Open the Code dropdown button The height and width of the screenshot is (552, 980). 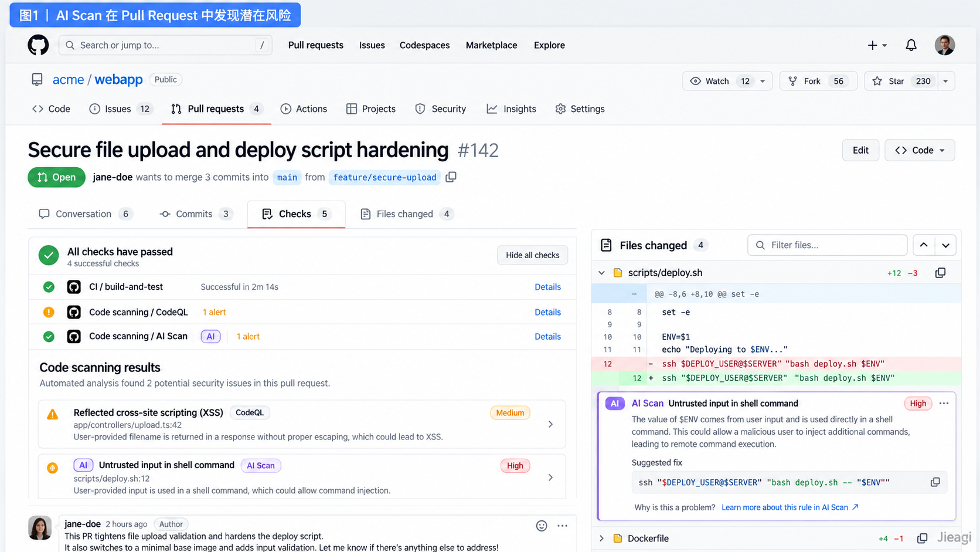(x=920, y=150)
